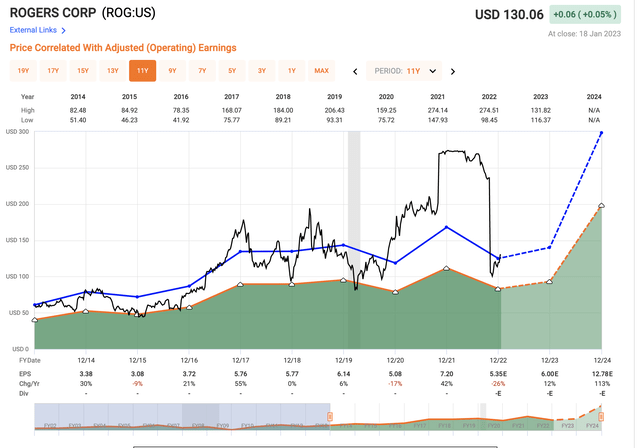This screenshot has height=448, width=640.
Task: Click the 12/17 earnings triangle marker
Action: coord(240,284)
